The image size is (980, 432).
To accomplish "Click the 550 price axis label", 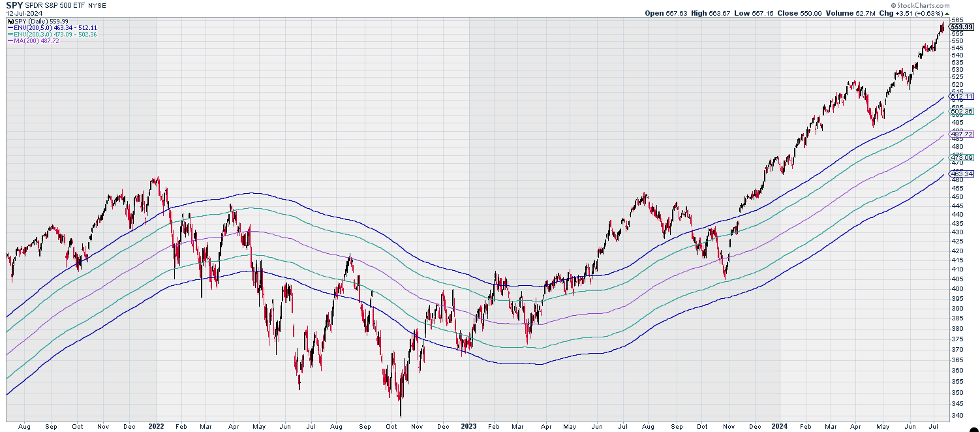I will [x=957, y=40].
